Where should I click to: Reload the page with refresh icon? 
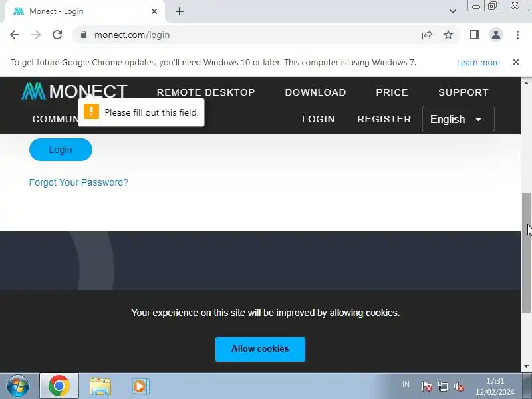click(x=57, y=35)
